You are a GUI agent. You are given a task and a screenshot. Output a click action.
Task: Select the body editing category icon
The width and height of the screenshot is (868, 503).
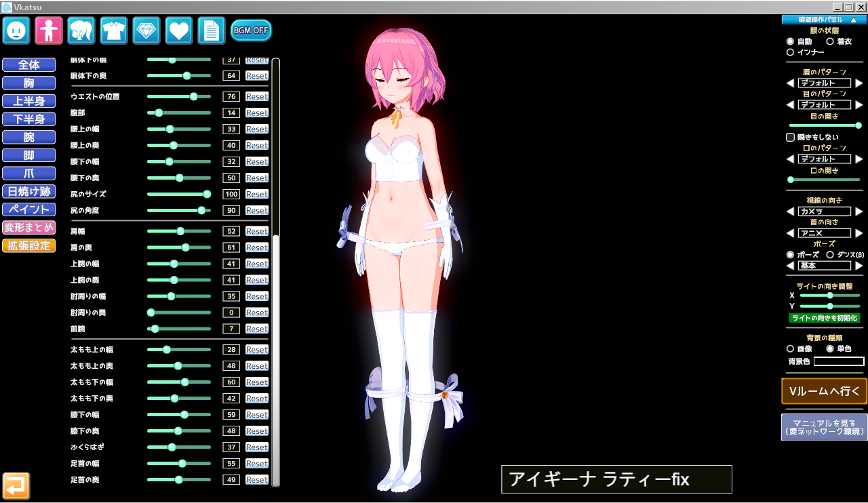pos(49,31)
